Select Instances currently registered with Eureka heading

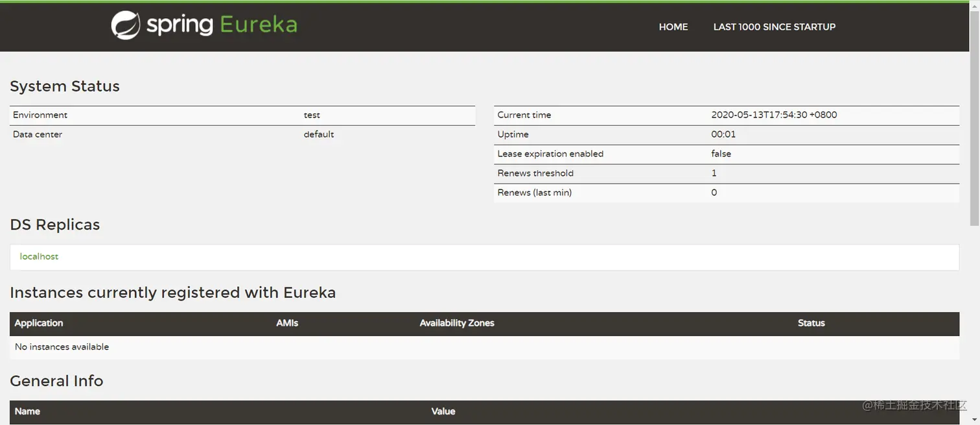[173, 293]
